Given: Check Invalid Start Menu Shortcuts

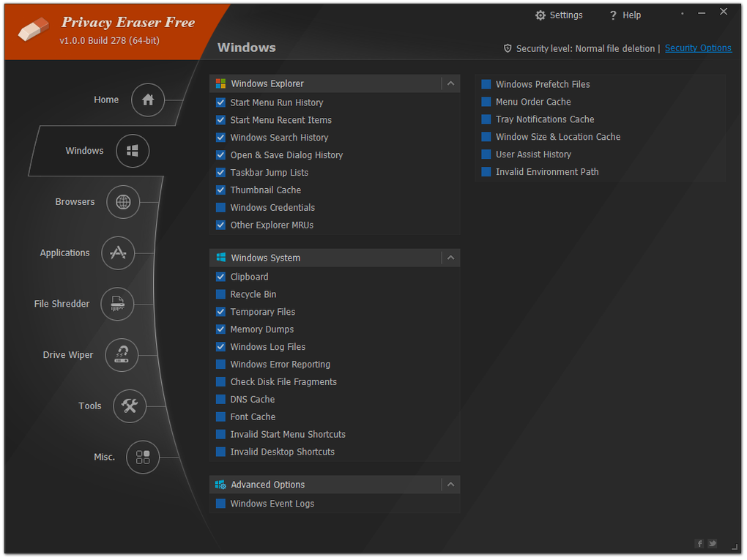Looking at the screenshot, I should click(x=220, y=434).
